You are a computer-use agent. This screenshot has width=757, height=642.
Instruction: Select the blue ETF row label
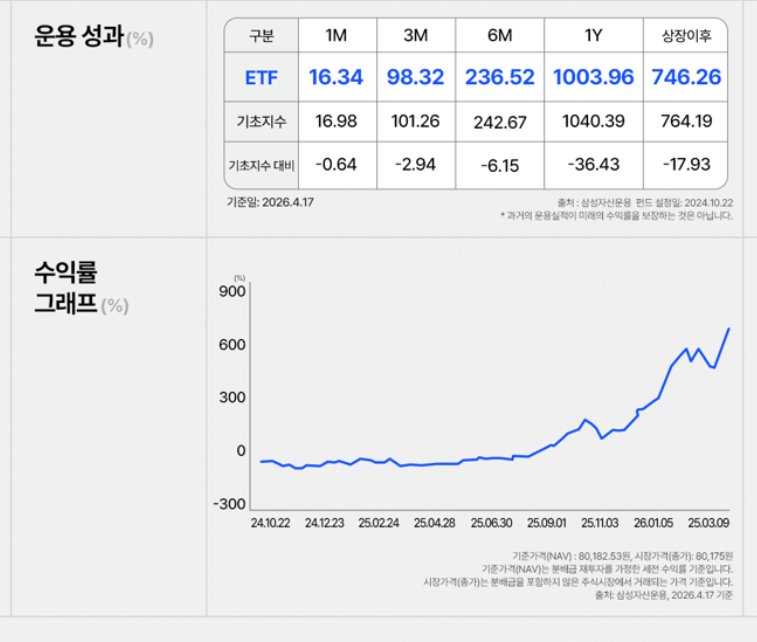(x=261, y=77)
